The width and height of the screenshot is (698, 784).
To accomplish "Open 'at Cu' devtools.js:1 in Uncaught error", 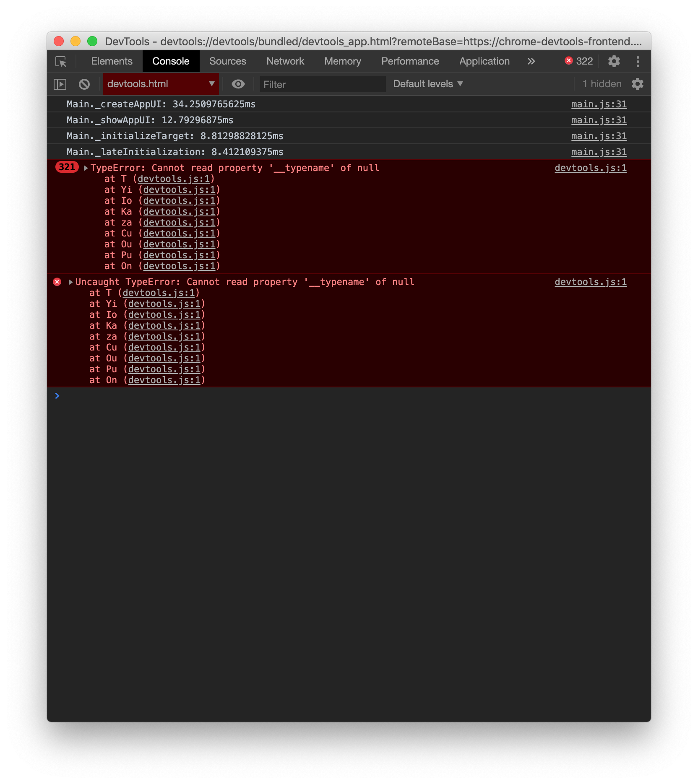I will tap(164, 348).
